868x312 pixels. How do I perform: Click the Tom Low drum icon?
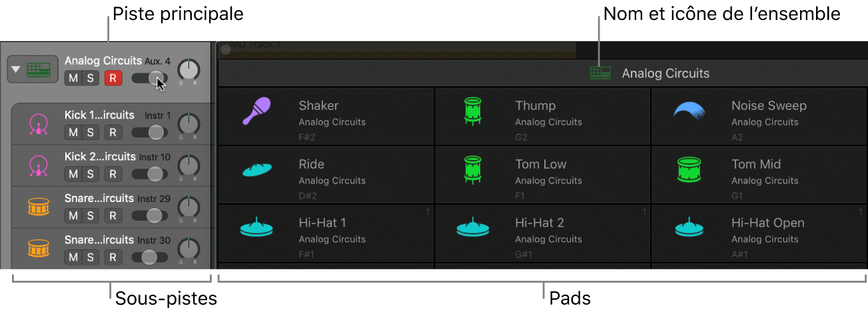[472, 170]
